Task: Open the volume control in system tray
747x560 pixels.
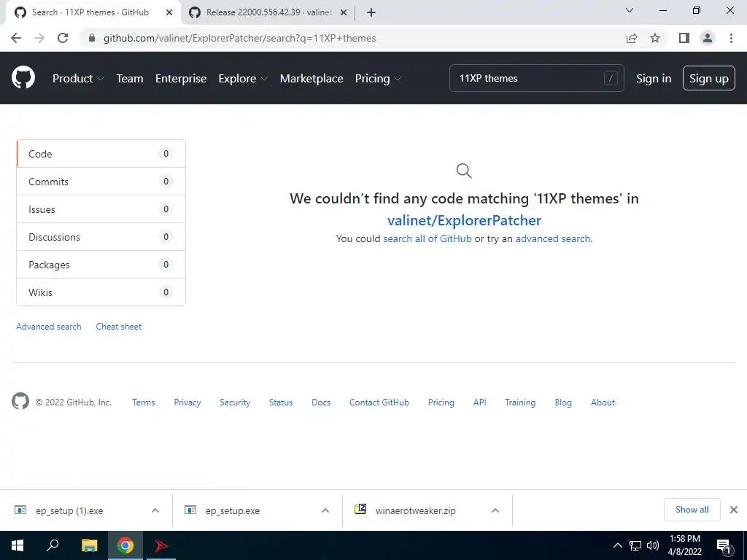Action: (x=653, y=545)
